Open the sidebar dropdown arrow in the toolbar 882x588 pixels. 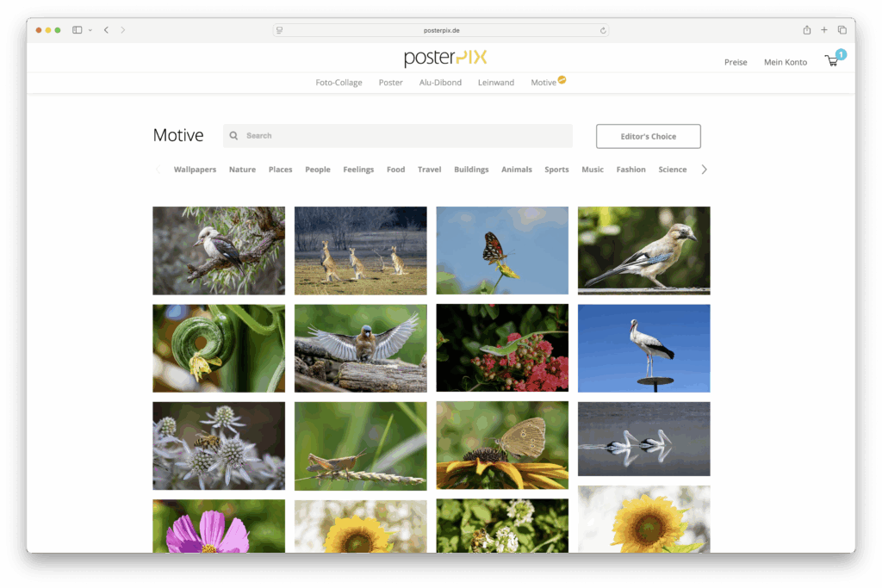[x=90, y=30]
